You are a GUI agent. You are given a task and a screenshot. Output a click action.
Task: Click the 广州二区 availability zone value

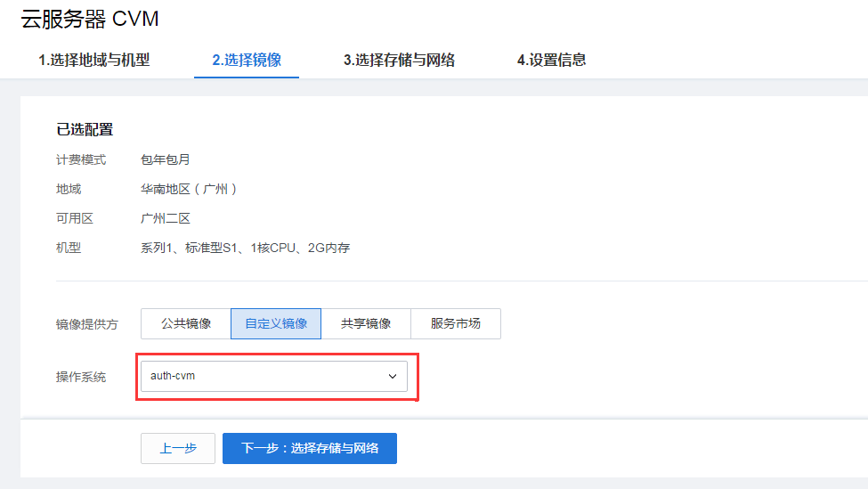(165, 219)
